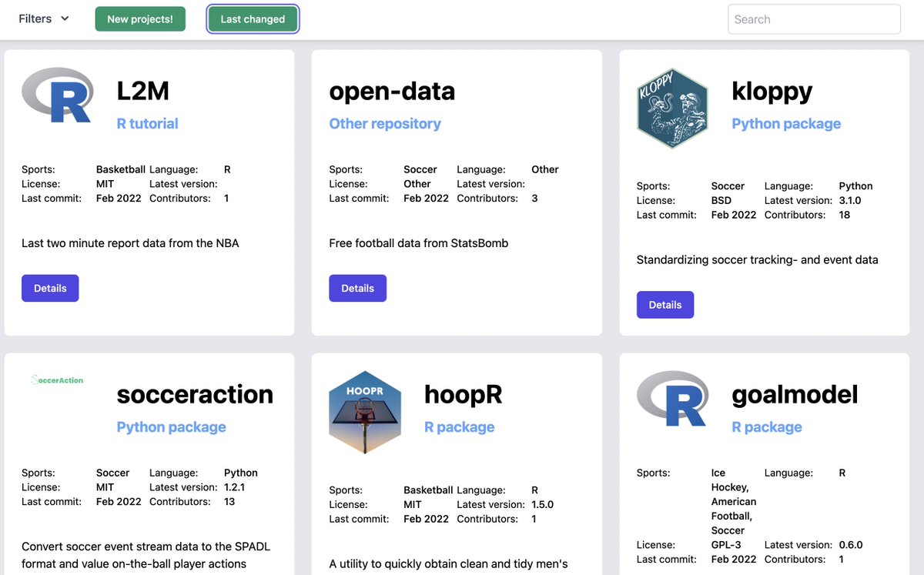Viewport: 924px width, 575px height.
Task: Click the Filters chevron arrow
Action: pyautogui.click(x=65, y=19)
